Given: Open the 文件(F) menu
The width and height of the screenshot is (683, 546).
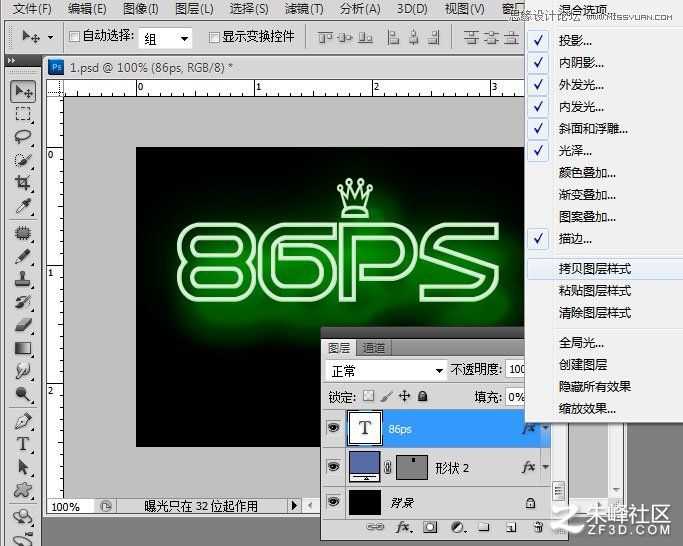Looking at the screenshot, I should pyautogui.click(x=32, y=8).
